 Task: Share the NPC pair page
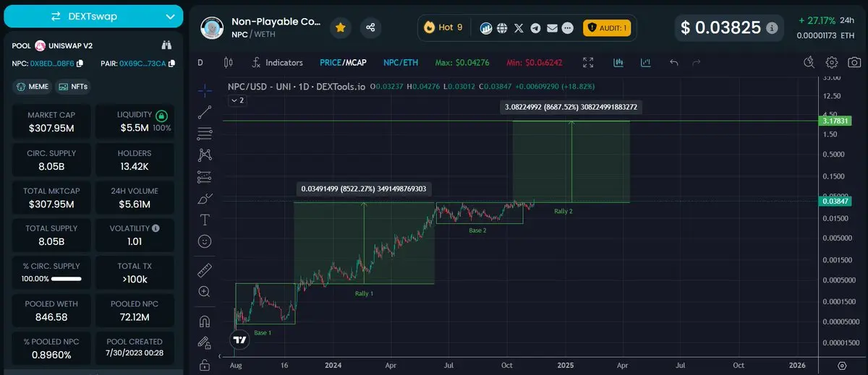pos(370,27)
